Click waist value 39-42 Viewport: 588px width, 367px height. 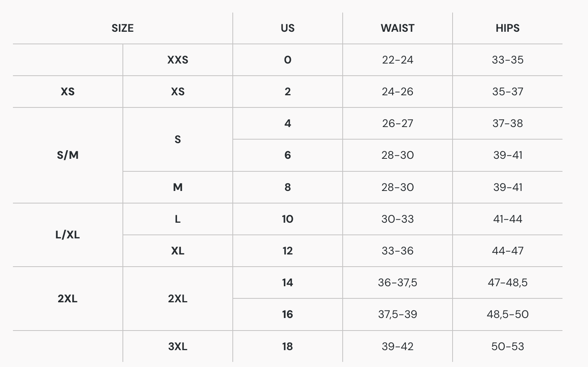click(397, 347)
